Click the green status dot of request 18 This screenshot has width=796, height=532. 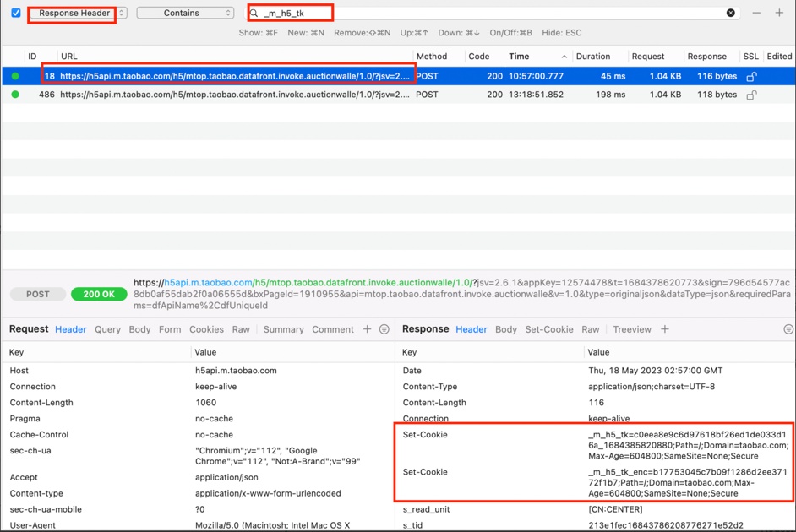[15, 76]
